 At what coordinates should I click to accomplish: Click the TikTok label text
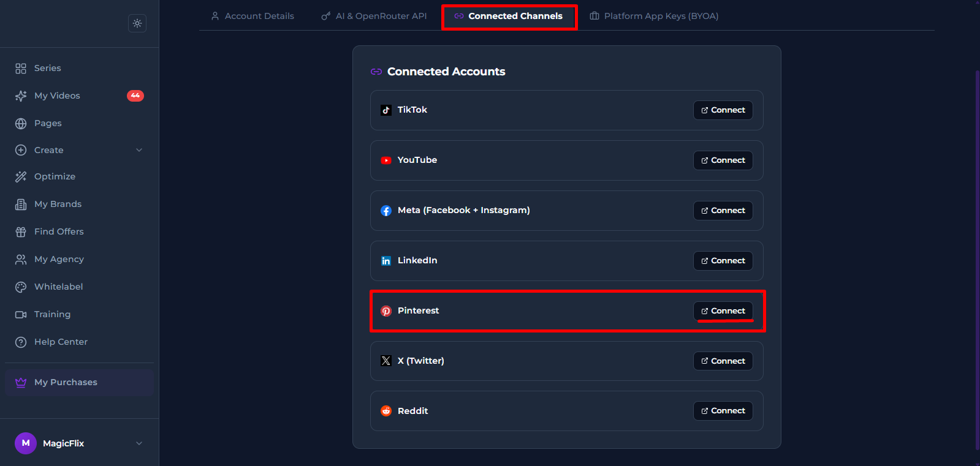[412, 110]
